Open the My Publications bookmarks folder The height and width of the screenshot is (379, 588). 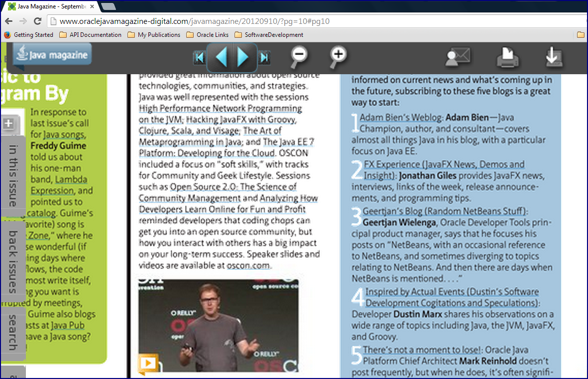click(154, 35)
